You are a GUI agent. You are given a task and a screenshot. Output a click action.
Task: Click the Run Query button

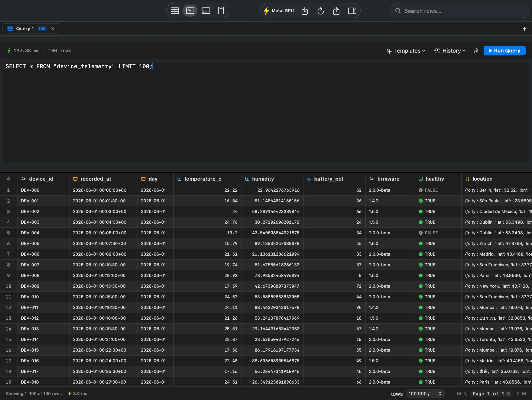point(504,51)
